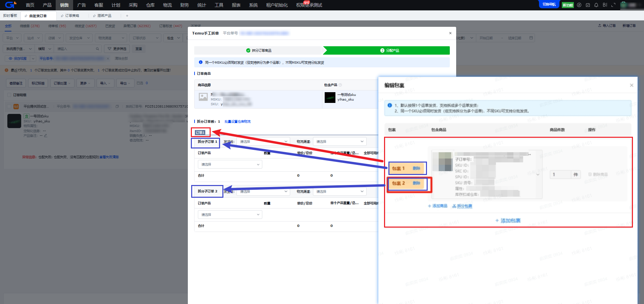Click the 商品件数 quantity input field
Viewport: 644px width, 304px height.
coord(560,175)
